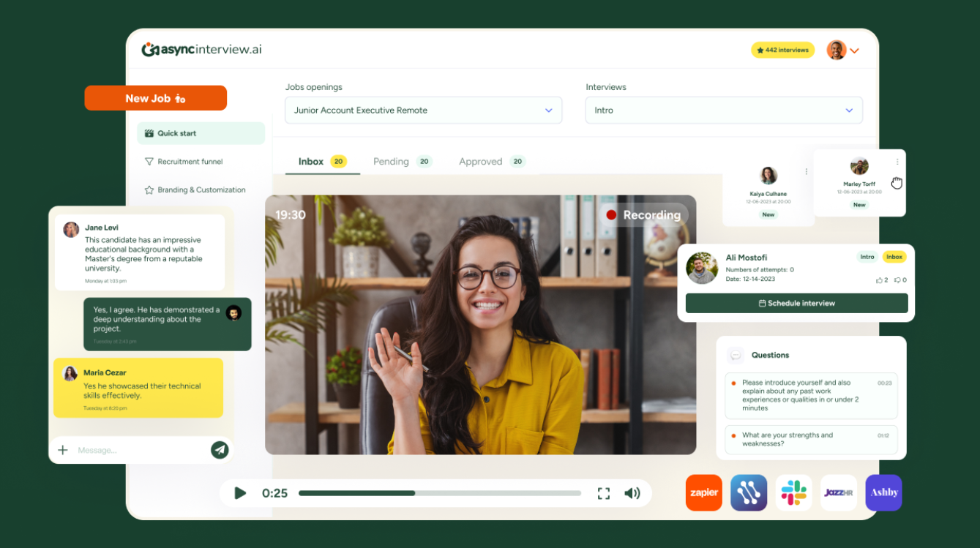Send the message with the paper plane icon

(219, 450)
